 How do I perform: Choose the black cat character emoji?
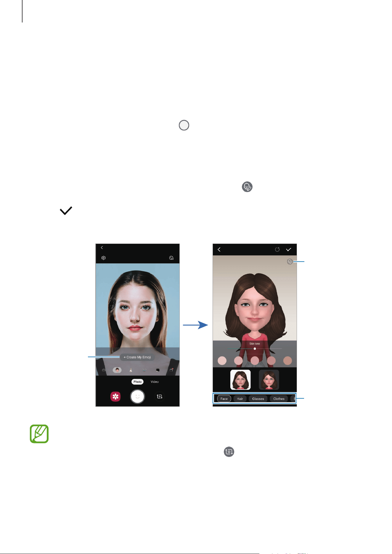click(158, 370)
